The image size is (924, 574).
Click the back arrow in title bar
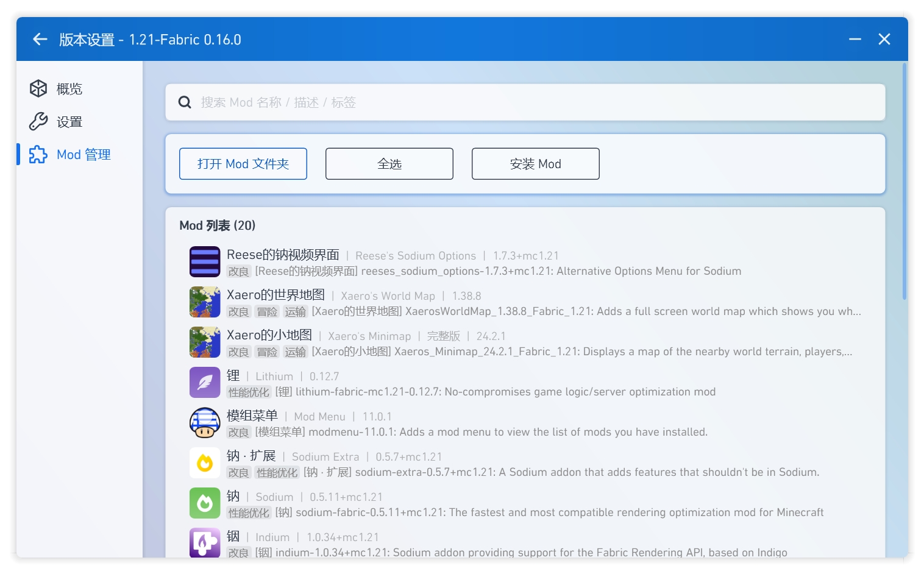pos(40,40)
